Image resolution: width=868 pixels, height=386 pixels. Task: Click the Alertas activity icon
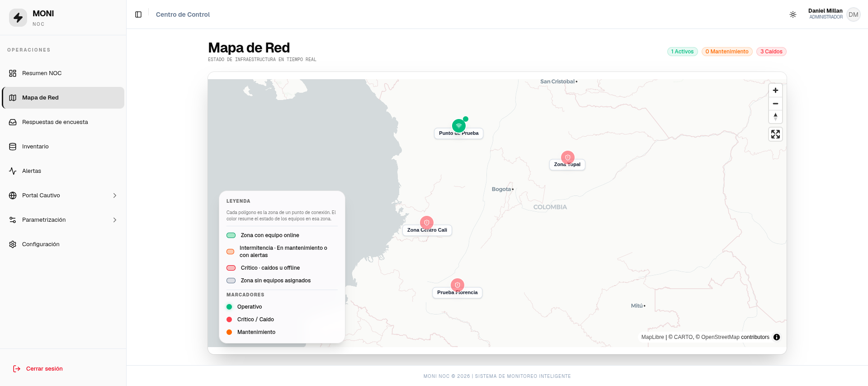(13, 171)
